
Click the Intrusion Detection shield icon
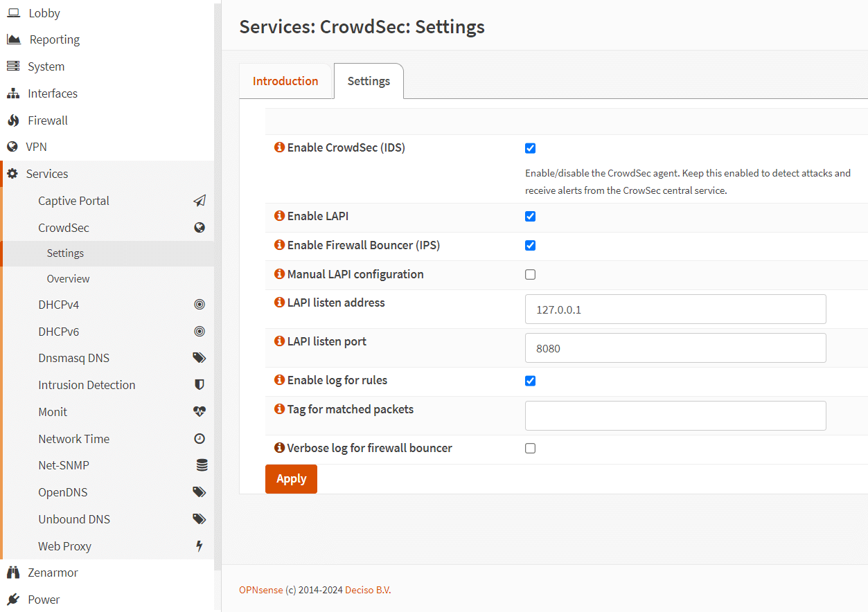tap(200, 384)
